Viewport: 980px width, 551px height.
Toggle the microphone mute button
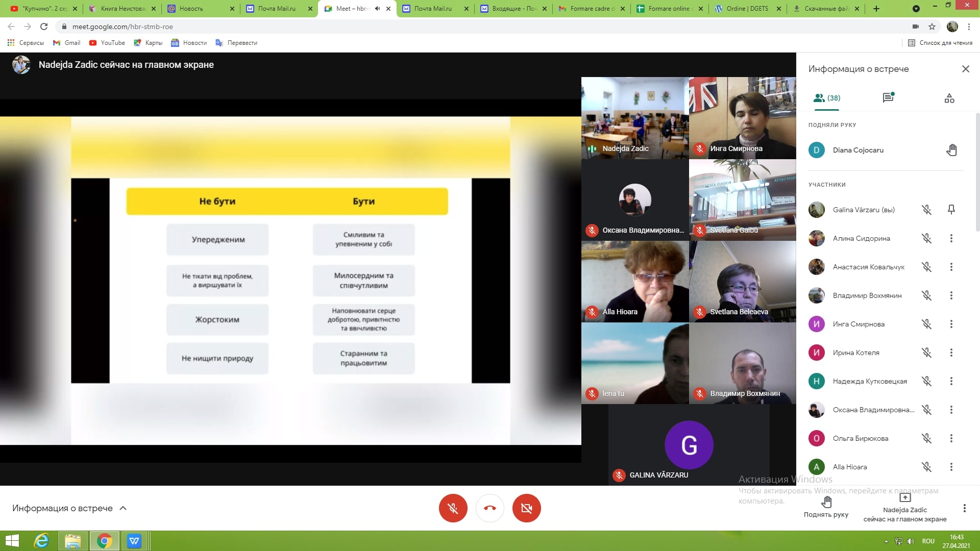(453, 508)
